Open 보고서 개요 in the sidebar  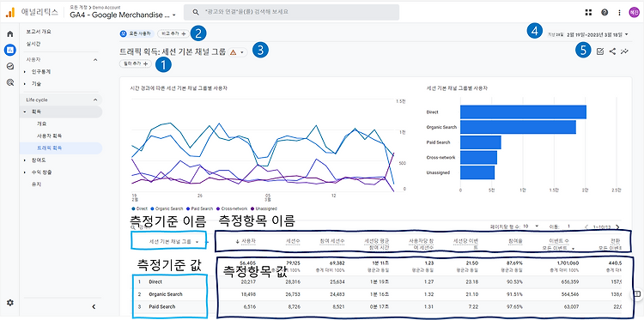point(39,31)
